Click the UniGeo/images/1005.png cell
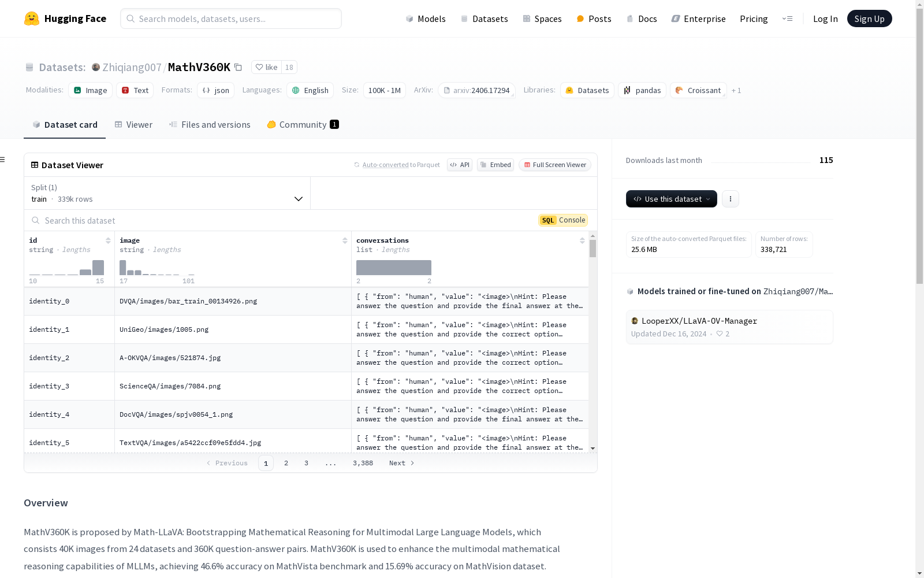Screen dimensions: 924x578 pos(233,329)
